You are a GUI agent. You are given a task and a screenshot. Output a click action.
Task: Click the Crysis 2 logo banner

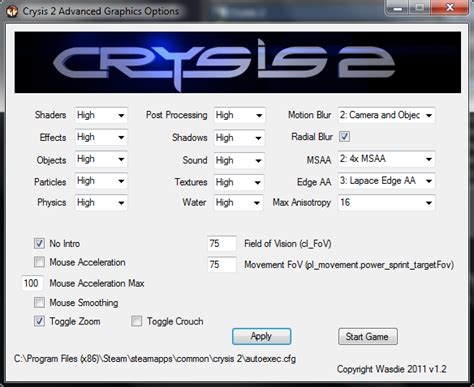coord(238,62)
